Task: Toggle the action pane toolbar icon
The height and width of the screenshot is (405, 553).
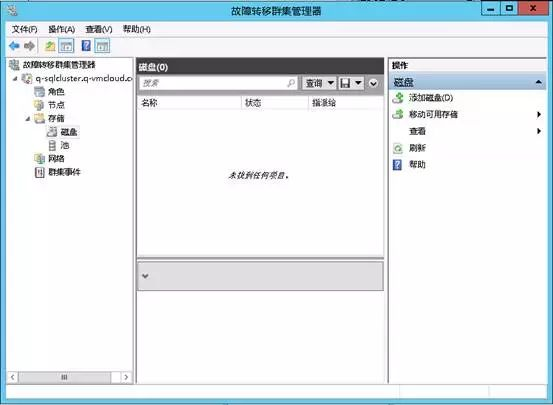Action: pyautogui.click(x=102, y=46)
